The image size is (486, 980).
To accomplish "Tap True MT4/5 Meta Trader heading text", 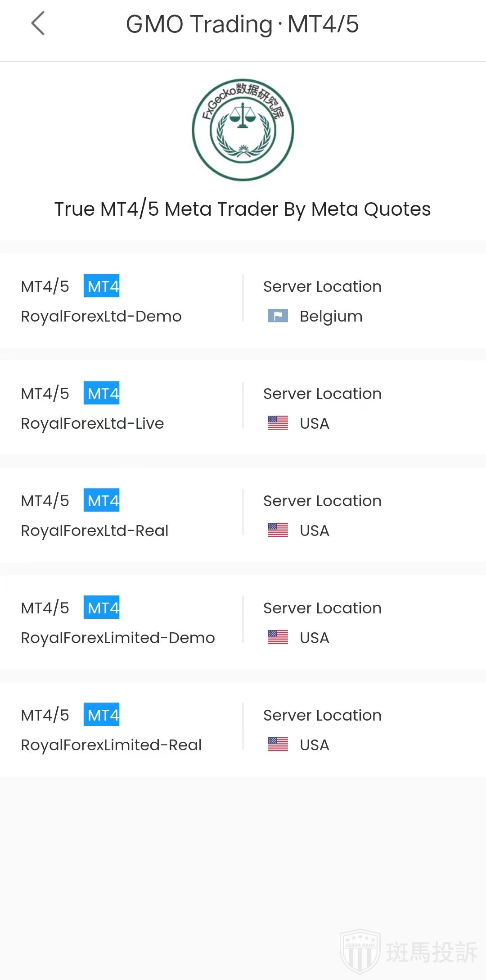I will 243,209.
